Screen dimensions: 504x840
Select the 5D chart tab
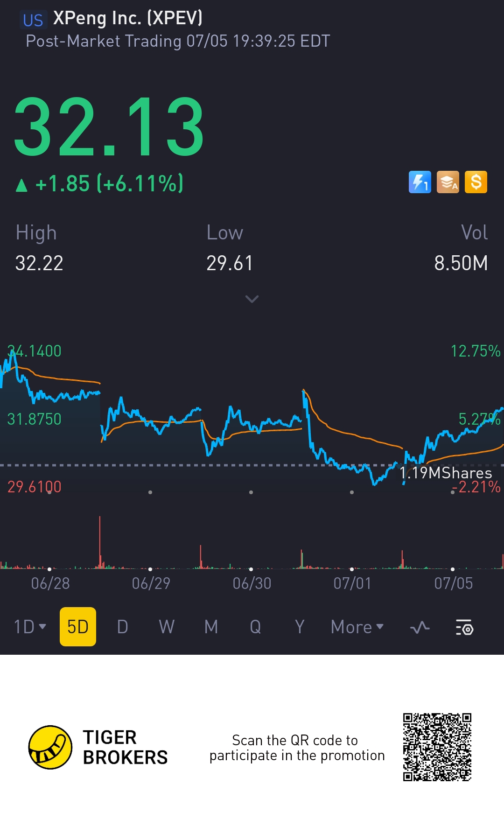coord(78,627)
